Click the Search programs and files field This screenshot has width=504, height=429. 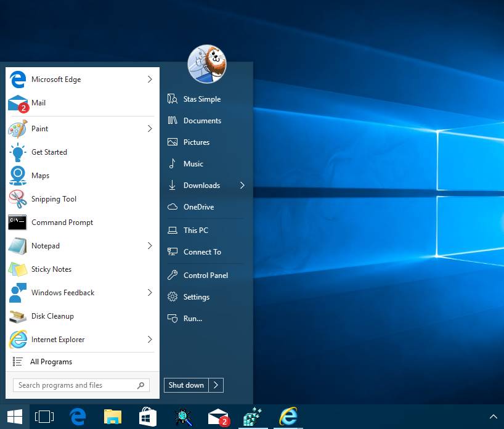(81, 385)
